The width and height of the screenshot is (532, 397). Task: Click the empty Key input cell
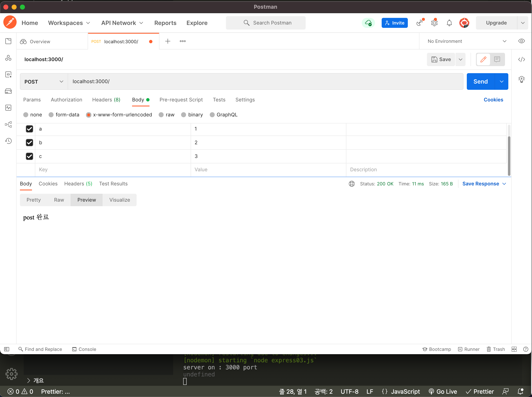[x=113, y=170]
